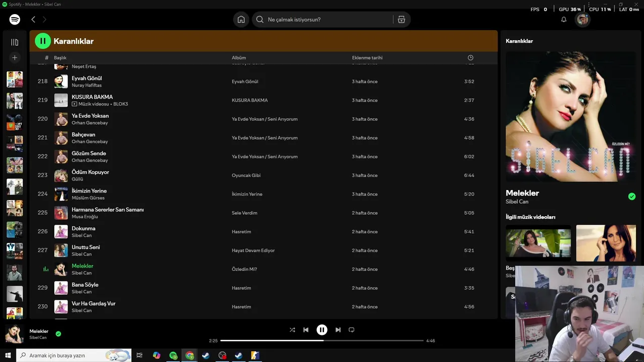Toggle repeat in the player bar
Image resolution: width=644 pixels, height=362 pixels.
coord(352,330)
